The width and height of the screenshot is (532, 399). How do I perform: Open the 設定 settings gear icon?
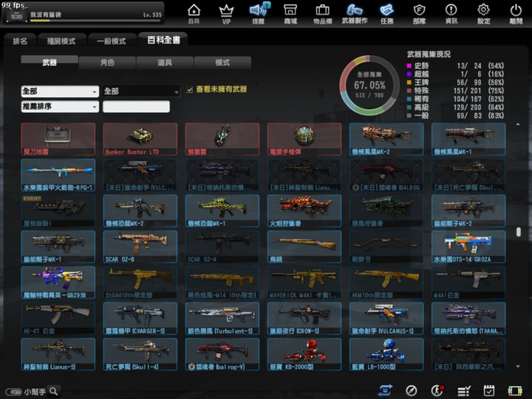pos(484,13)
